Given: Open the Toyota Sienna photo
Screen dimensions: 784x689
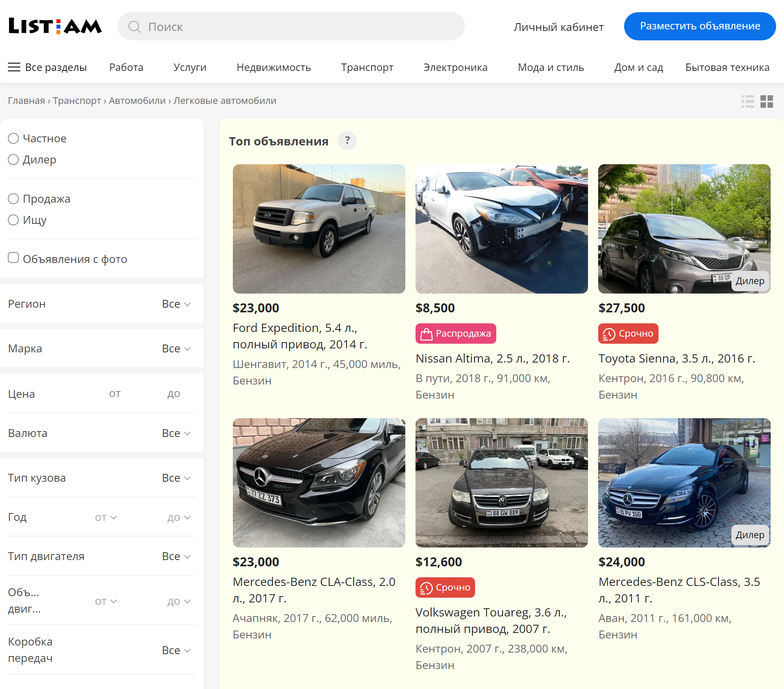Looking at the screenshot, I should 684,229.
